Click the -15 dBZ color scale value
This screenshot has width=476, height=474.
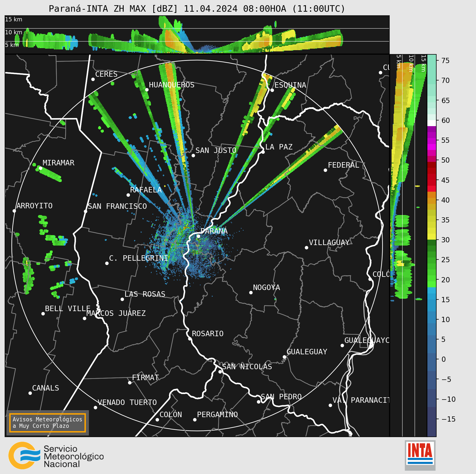448,419
